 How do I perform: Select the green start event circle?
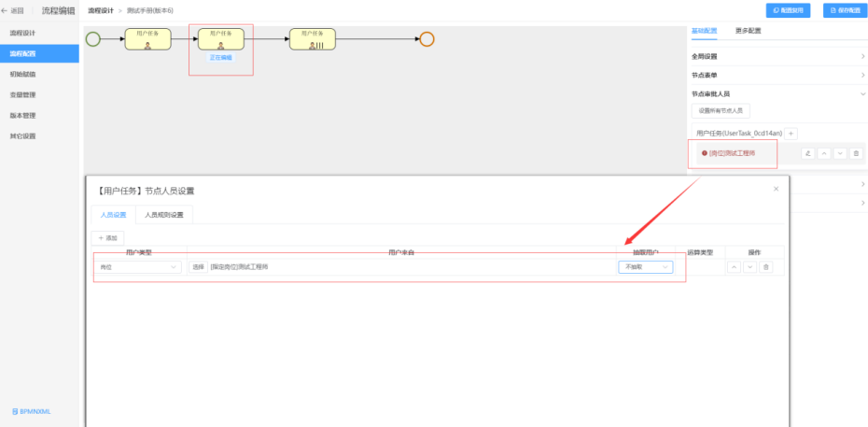(93, 38)
